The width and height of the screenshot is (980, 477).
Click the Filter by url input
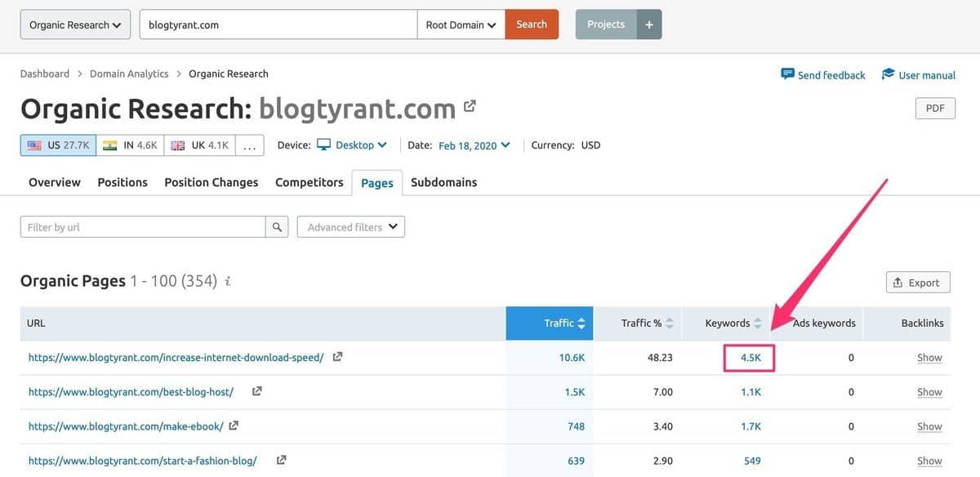[x=143, y=227]
